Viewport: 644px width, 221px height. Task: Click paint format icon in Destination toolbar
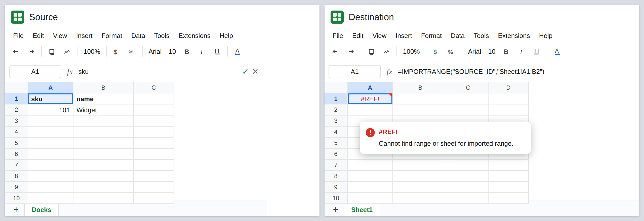pos(386,52)
